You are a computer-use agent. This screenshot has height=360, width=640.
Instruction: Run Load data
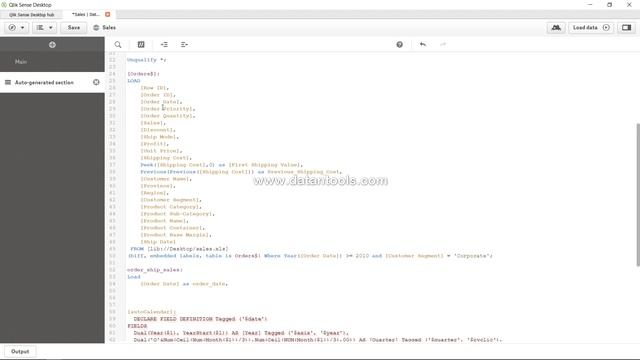pyautogui.click(x=591, y=27)
